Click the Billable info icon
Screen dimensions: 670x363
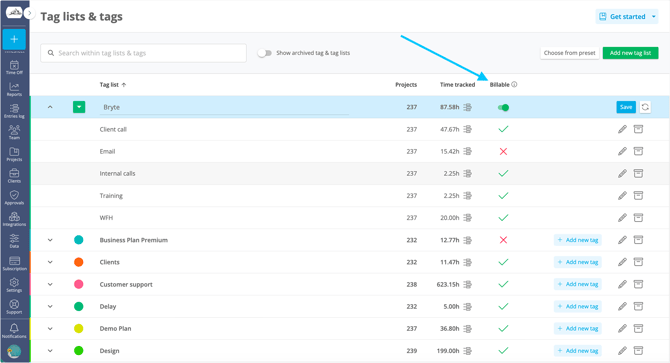tap(514, 85)
